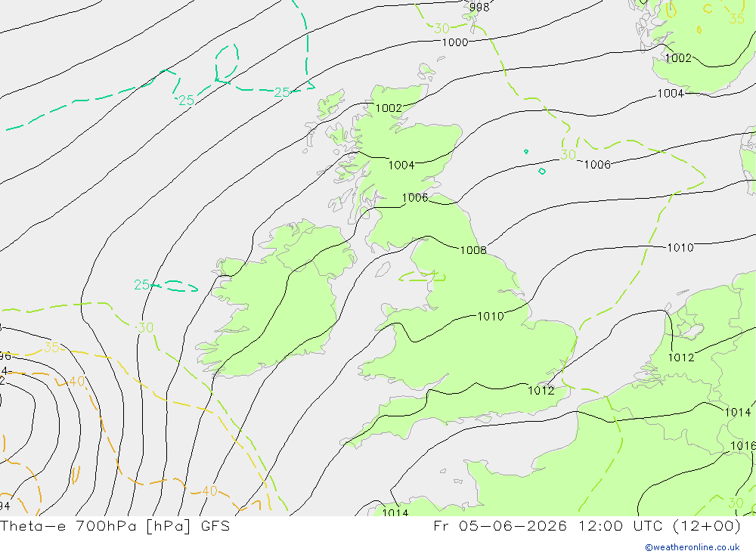Image resolution: width=756 pixels, height=554 pixels.
Task: Open the weatheronline.co.uk copyright link
Action: [x=692, y=547]
